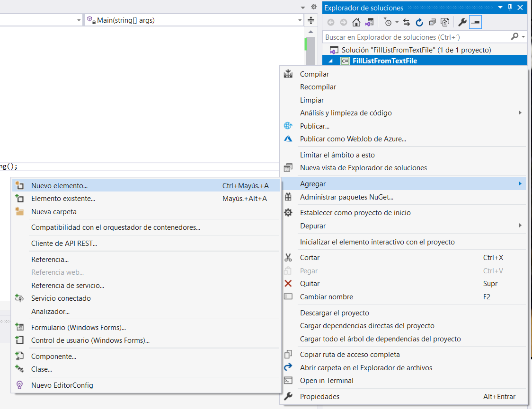532x409 pixels.
Task: Click the Collapse All icon in Solution Explorer
Action: pos(432,22)
